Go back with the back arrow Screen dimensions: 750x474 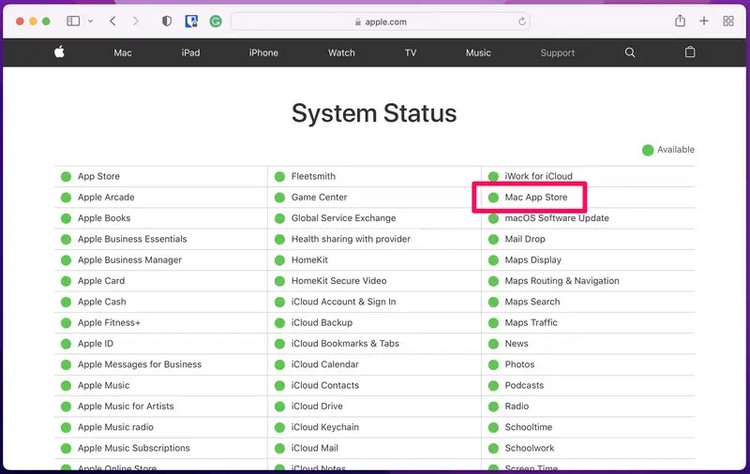tap(113, 21)
